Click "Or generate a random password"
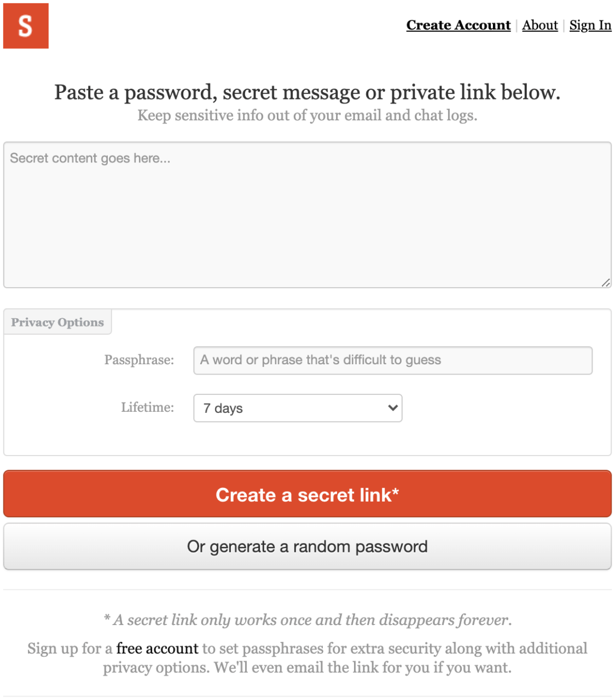 click(307, 546)
